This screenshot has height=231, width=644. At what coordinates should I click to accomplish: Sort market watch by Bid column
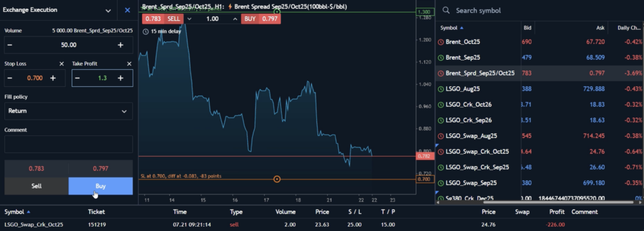pos(528,28)
